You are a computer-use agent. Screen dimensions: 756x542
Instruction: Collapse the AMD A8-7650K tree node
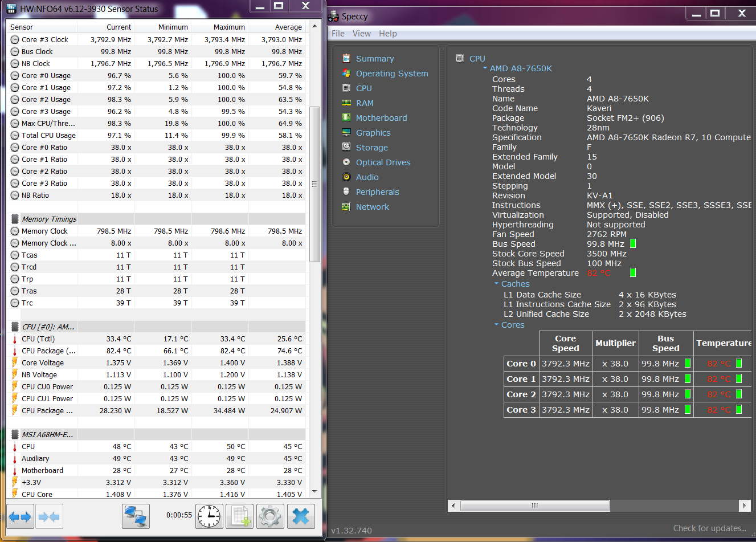(485, 68)
